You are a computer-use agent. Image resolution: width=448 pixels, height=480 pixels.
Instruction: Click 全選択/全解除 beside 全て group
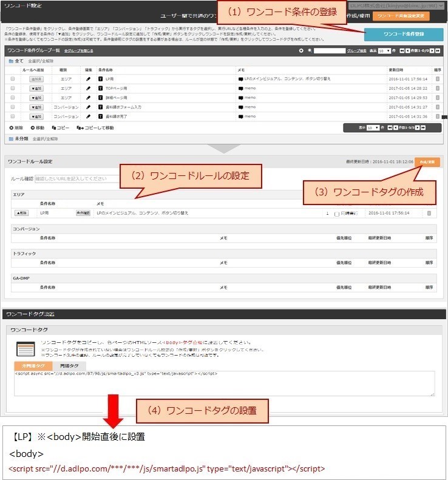(41, 61)
